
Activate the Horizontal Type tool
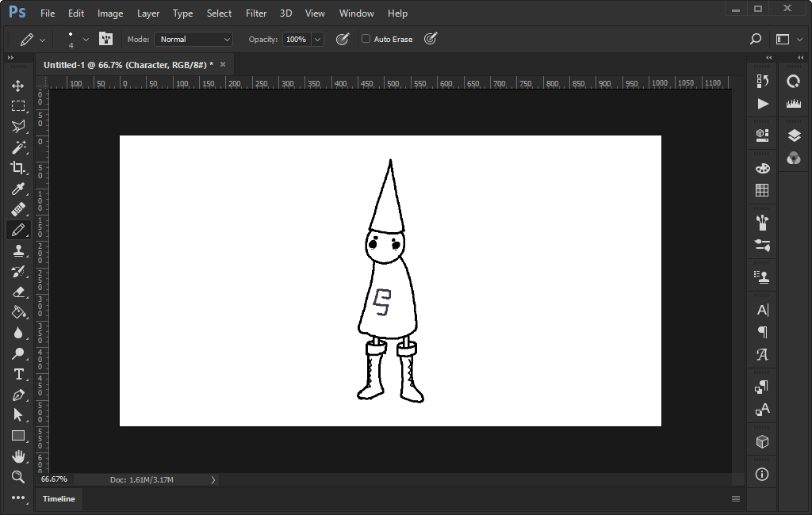pos(17,374)
